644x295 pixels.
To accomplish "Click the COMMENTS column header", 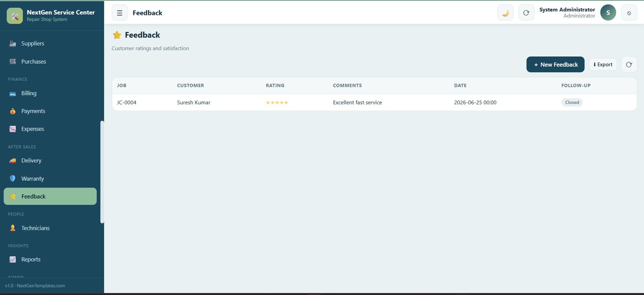I will point(347,85).
